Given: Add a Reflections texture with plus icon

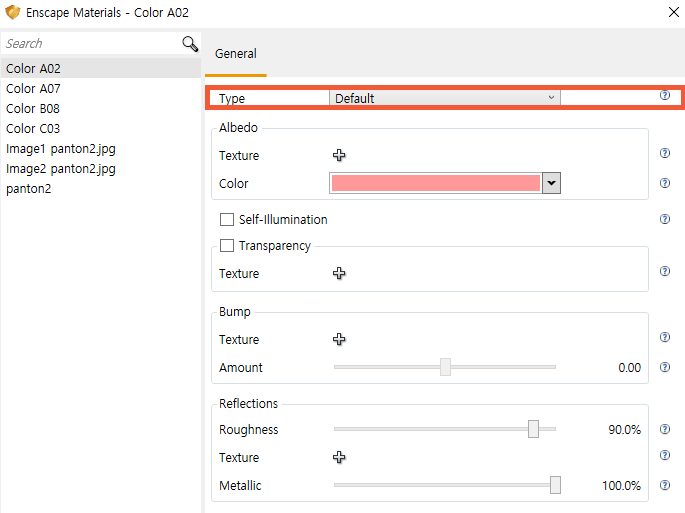Looking at the screenshot, I should [339, 457].
